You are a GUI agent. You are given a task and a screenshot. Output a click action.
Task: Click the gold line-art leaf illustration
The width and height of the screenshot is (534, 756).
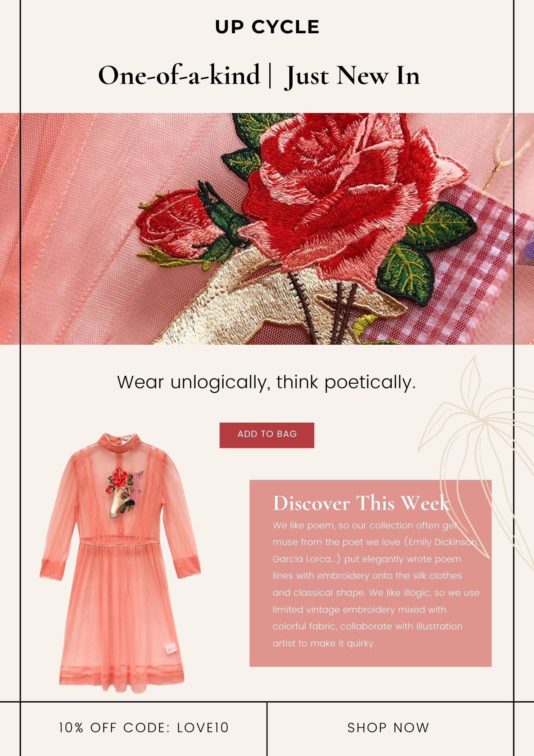point(476,454)
